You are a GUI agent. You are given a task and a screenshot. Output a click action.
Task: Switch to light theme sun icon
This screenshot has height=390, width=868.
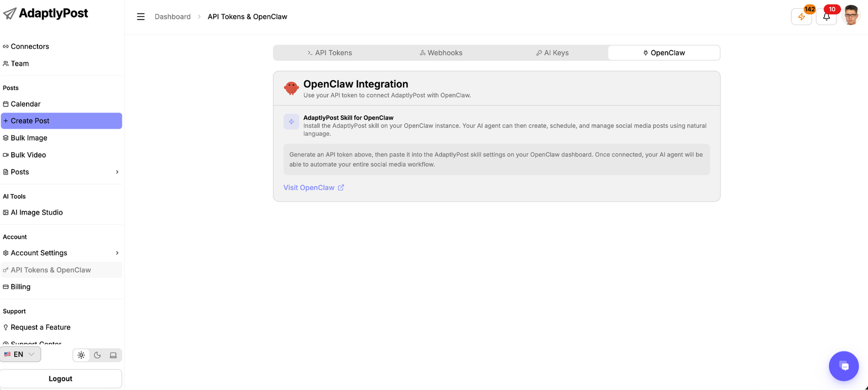[x=81, y=355]
